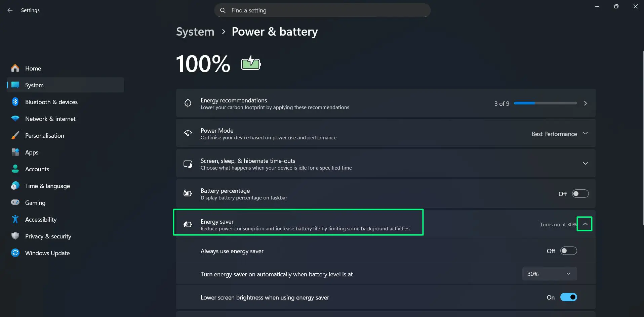Expand Screen, sleep, & hibernate time-outs
This screenshot has width=644, height=317.
click(586, 163)
